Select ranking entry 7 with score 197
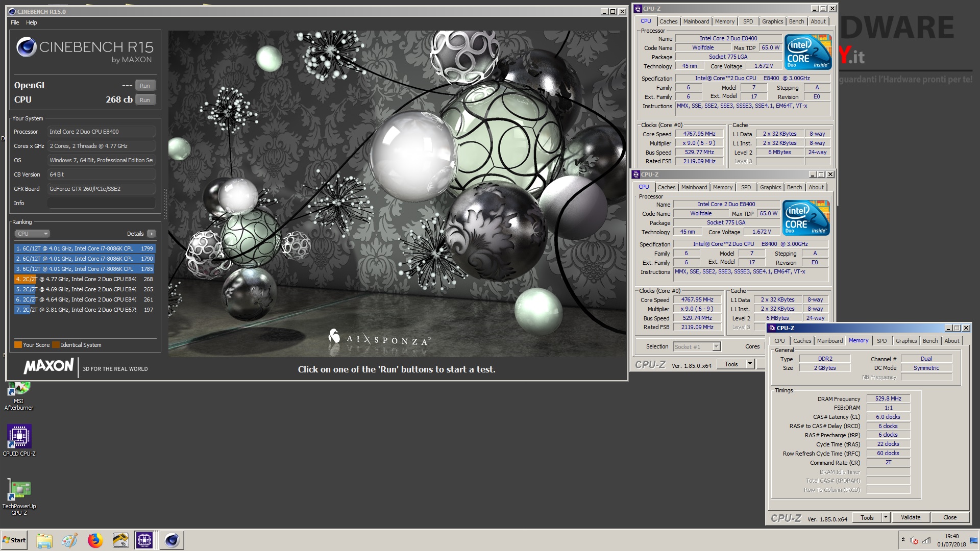Screen dimensions: 980x551 (x=85, y=310)
